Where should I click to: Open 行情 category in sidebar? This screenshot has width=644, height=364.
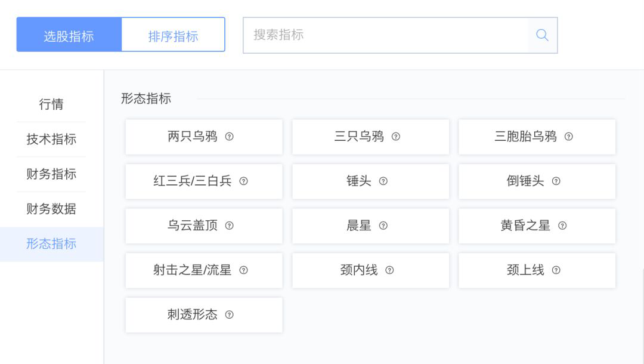[51, 104]
